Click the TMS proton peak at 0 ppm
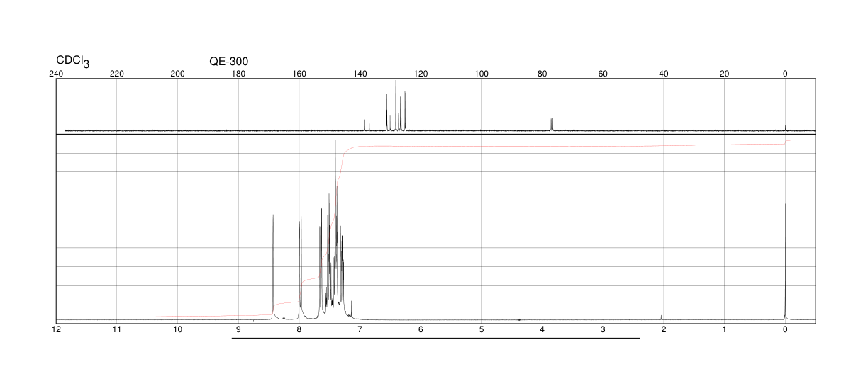 click(x=785, y=261)
